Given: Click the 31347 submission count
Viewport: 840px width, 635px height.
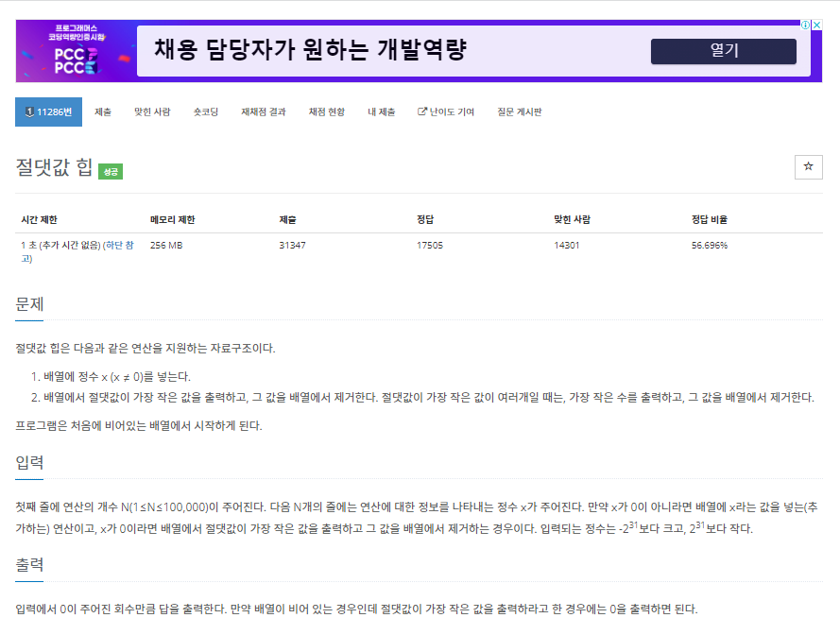Looking at the screenshot, I should tap(292, 246).
